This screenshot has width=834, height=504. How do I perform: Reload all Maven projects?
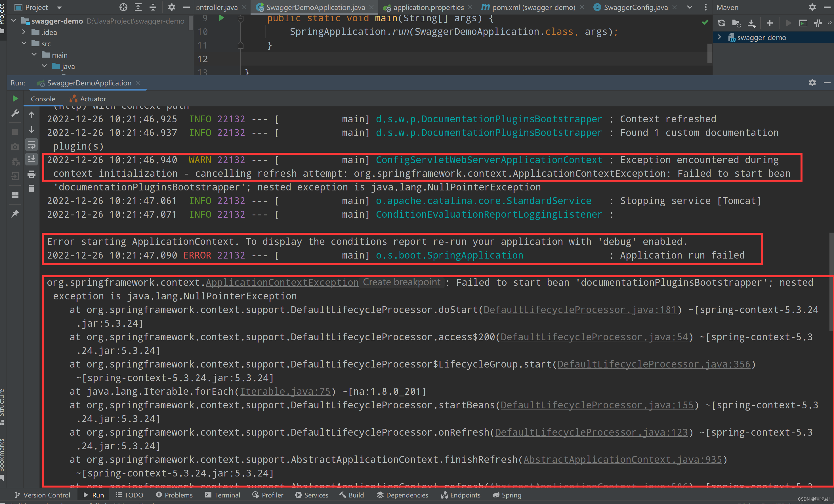click(x=722, y=23)
